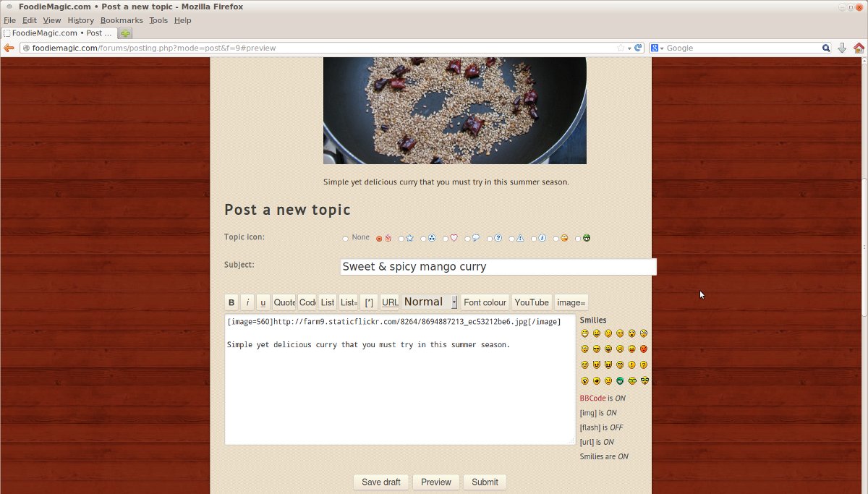The height and width of the screenshot is (494, 868).
Task: Insert the rolling eyes smiley
Action: (x=620, y=365)
